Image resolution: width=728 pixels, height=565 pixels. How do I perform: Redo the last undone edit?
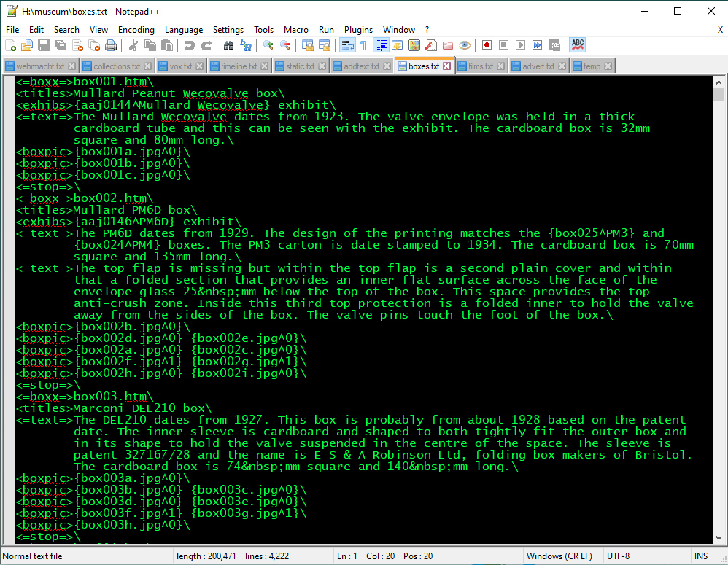(x=206, y=45)
